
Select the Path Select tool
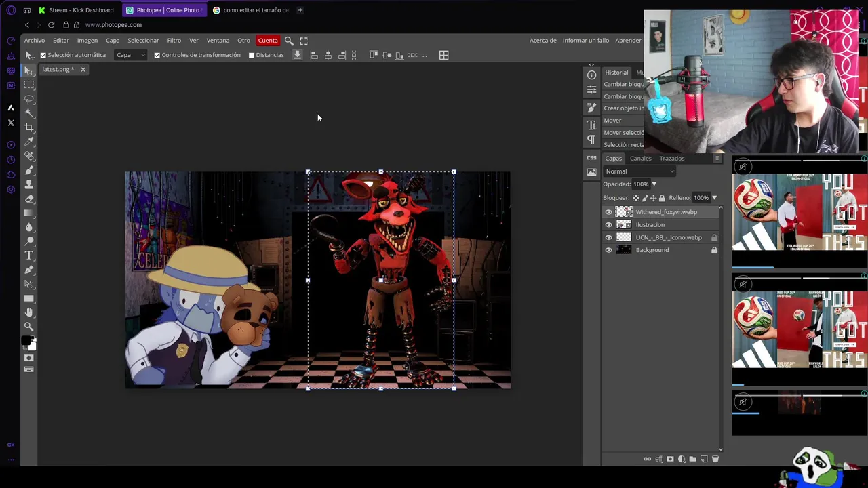tap(29, 284)
